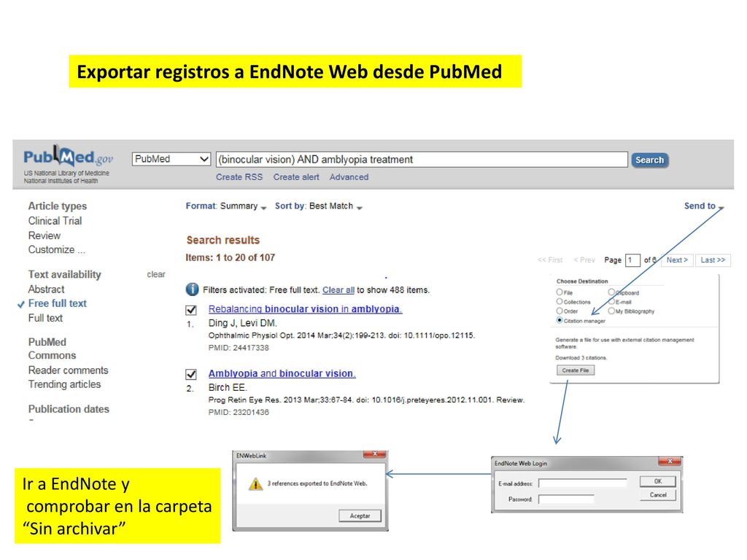Click PMID: 23201436 text

(x=239, y=413)
